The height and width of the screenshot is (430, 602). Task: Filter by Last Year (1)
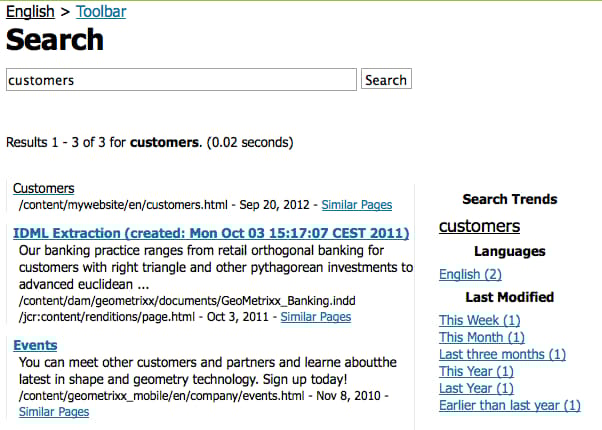coord(476,388)
